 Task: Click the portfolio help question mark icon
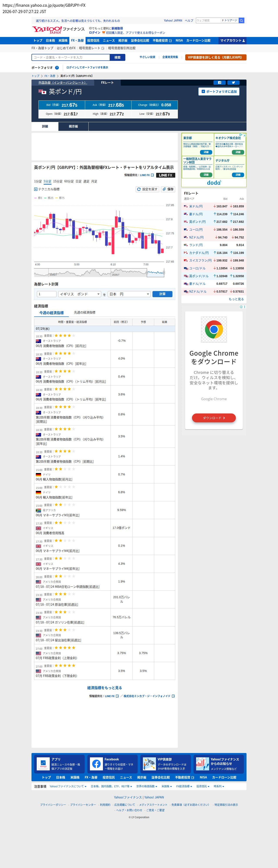(x=57, y=68)
